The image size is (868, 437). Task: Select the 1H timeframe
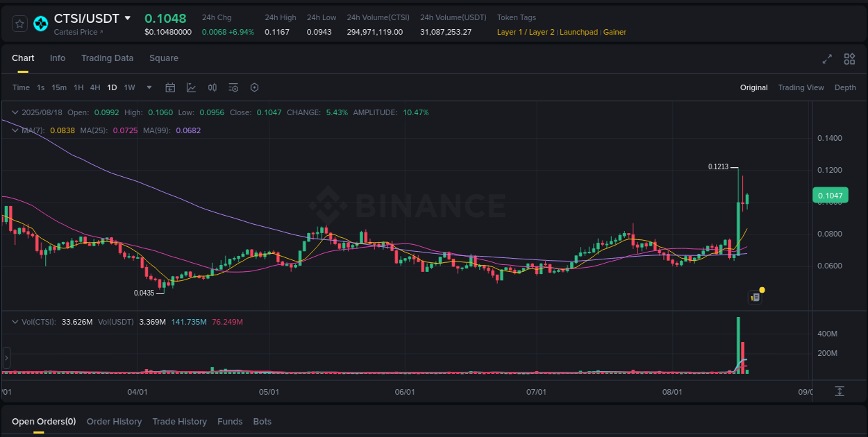click(x=78, y=87)
